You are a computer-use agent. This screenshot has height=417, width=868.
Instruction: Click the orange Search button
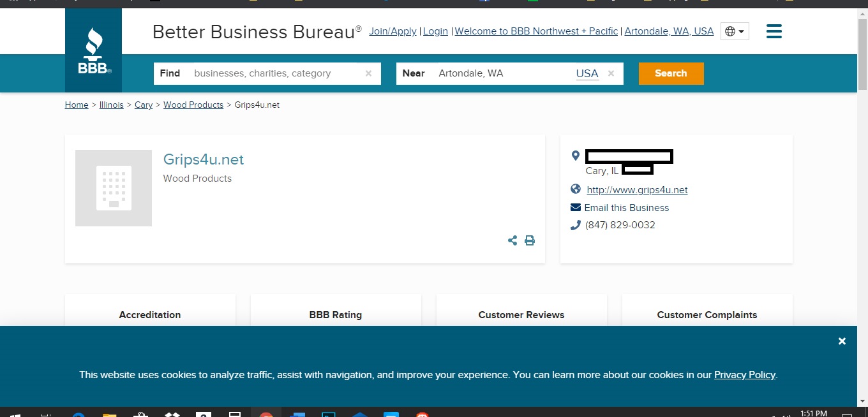pos(671,73)
